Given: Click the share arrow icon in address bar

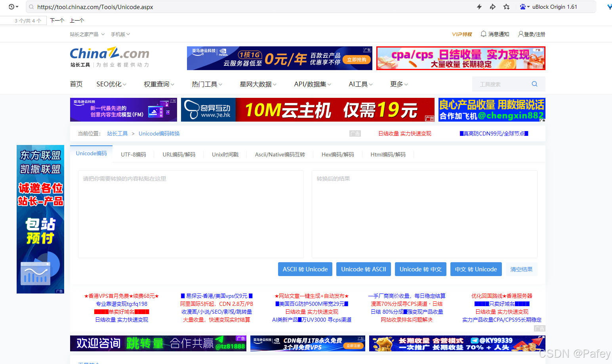Looking at the screenshot, I should point(493,7).
